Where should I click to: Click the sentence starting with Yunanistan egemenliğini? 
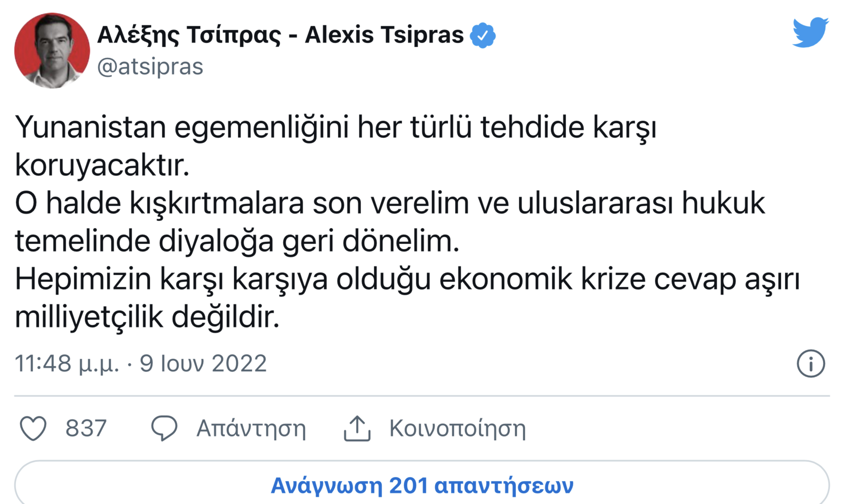click(335, 128)
